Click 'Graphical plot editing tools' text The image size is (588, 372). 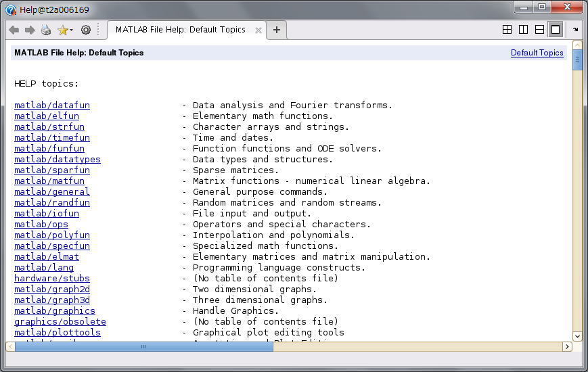[x=269, y=333]
